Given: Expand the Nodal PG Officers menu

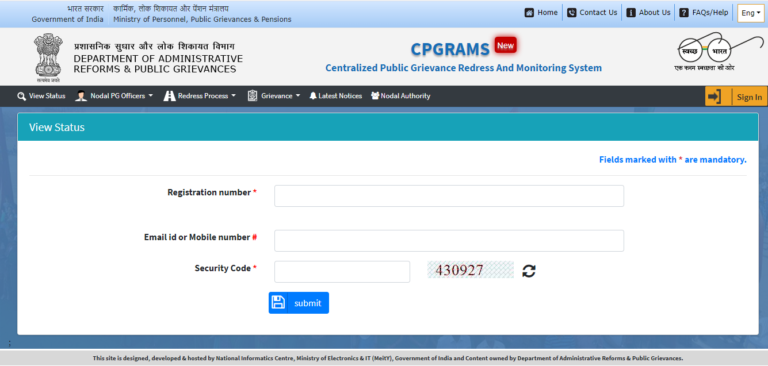Looking at the screenshot, I should point(114,96).
